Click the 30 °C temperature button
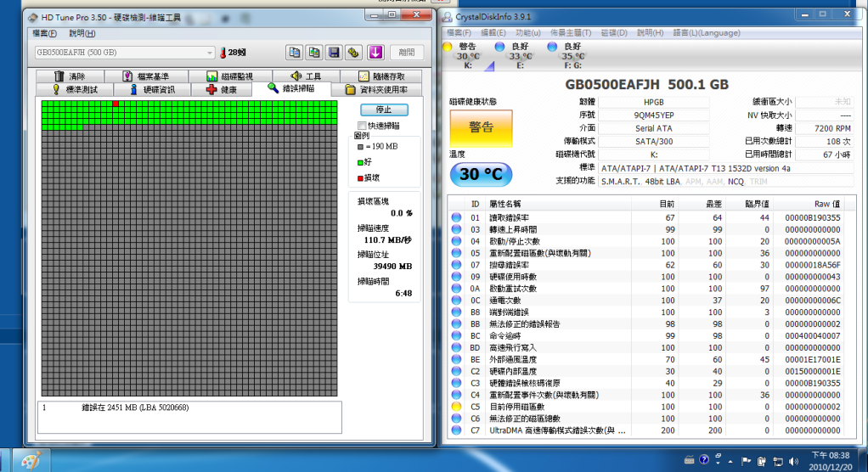The height and width of the screenshot is (472, 868). [481, 174]
